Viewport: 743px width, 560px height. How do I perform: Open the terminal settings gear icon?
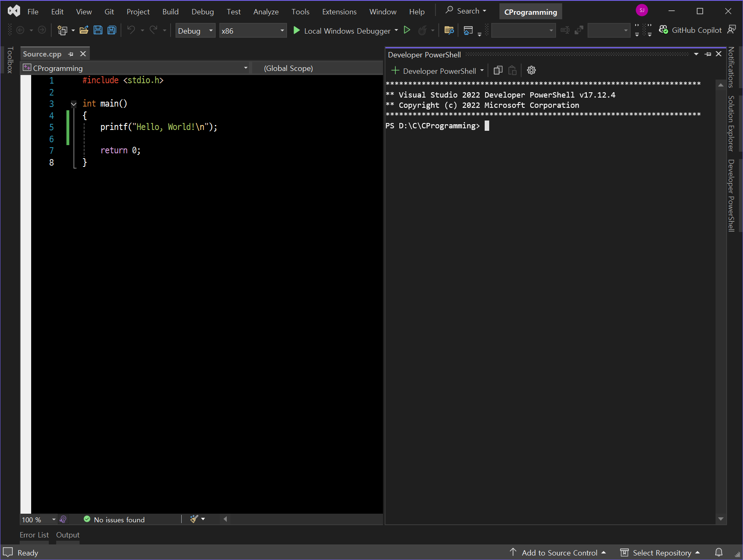click(x=531, y=71)
